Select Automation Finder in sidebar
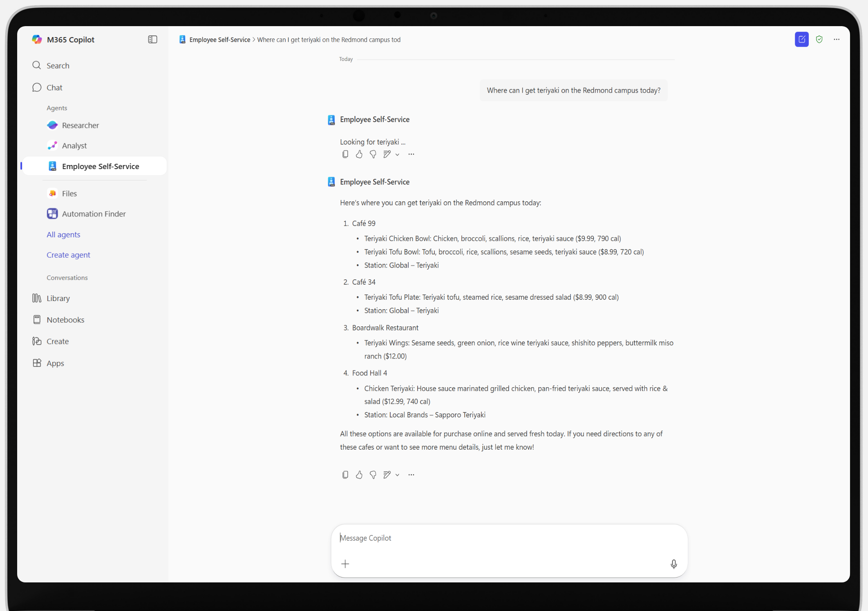868x611 pixels. [x=94, y=214]
